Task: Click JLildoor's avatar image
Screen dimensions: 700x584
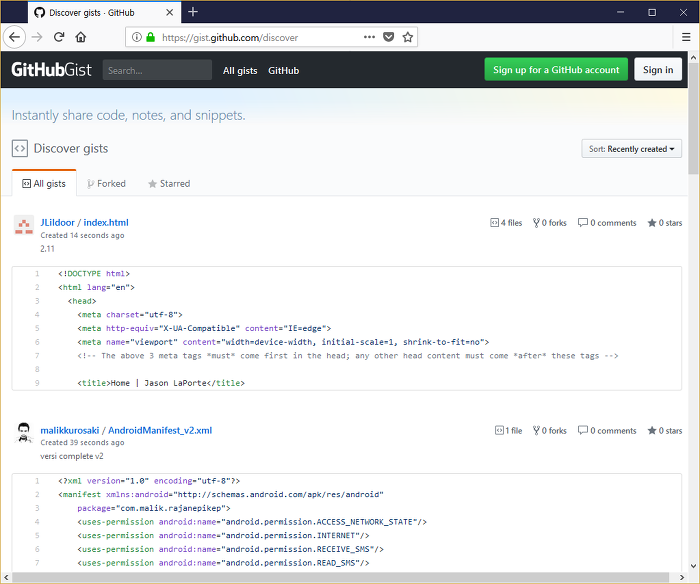Action: [x=24, y=225]
